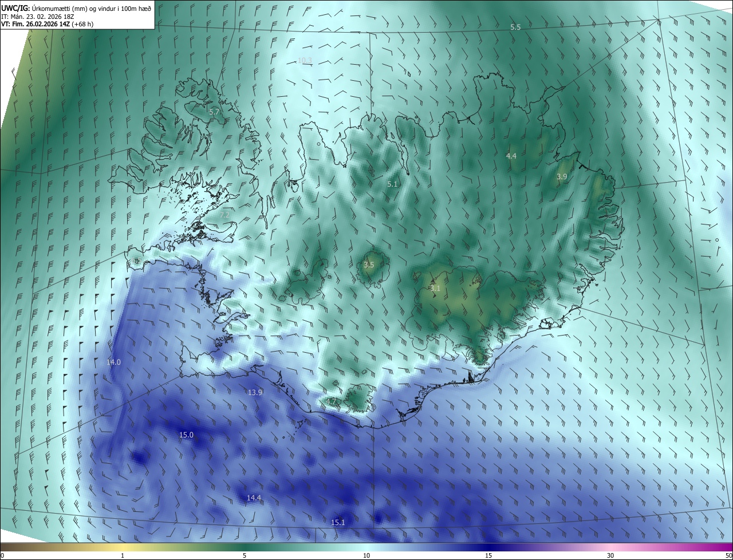Viewport: 733px width, 560px height.
Task: Select the 'VT: Fim. 26.02.2026 14Z (+68 h)' line
Action: coord(47,24)
